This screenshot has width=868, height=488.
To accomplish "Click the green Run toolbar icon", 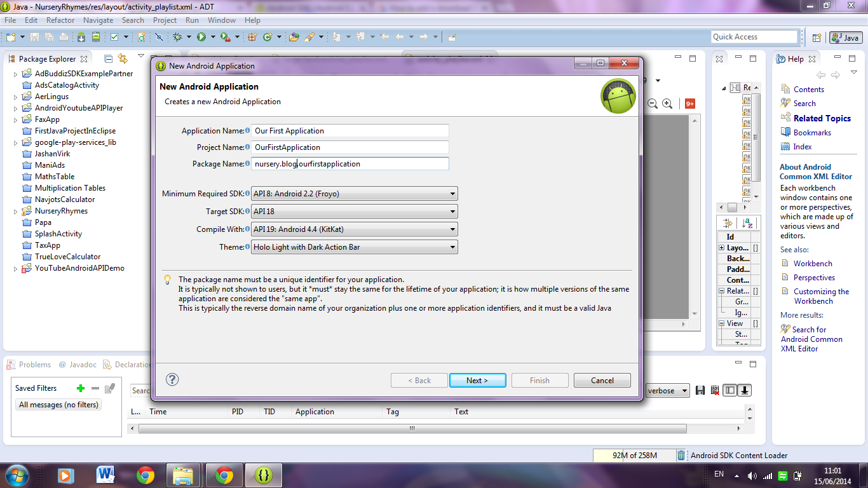I will [x=201, y=37].
